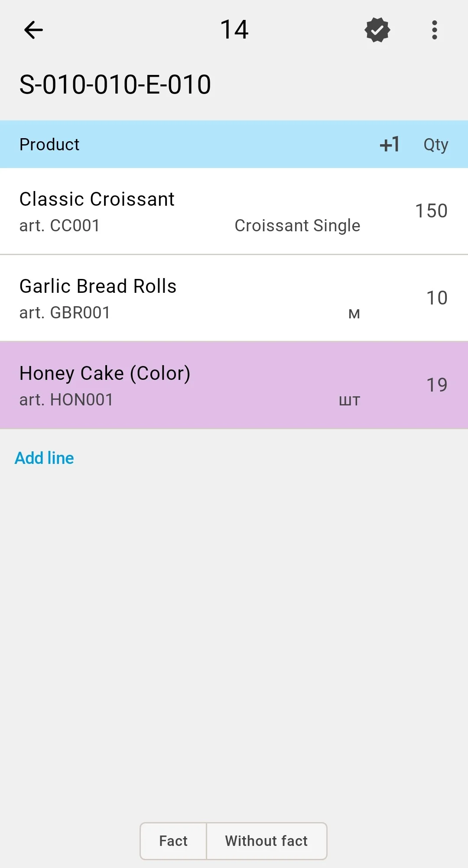Tap the verified checkmark badge icon

377,30
